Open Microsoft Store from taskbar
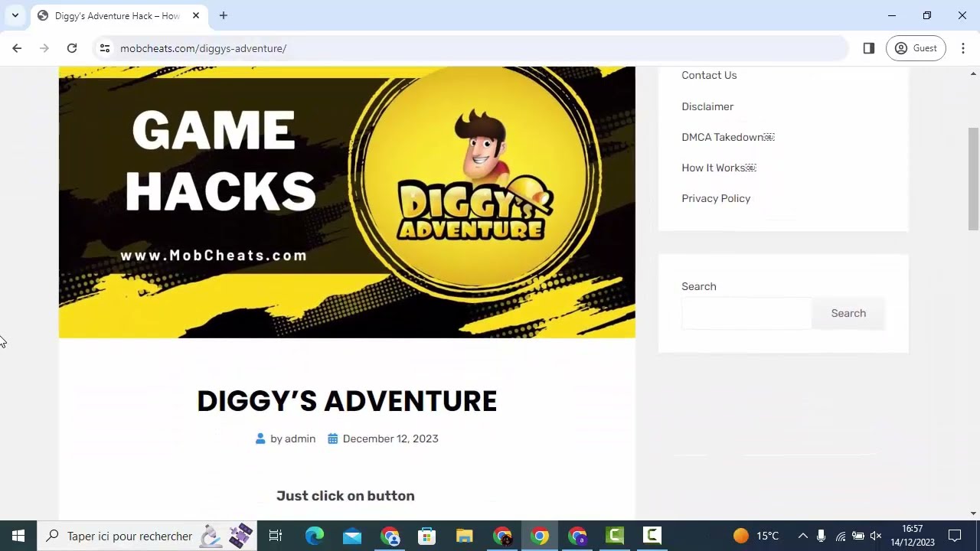 (x=427, y=536)
